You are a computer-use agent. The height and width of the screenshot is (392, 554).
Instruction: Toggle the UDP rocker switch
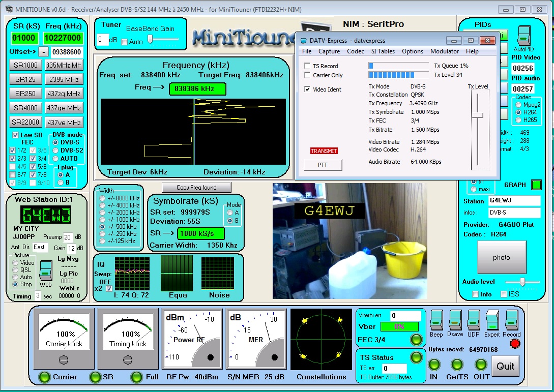474,320
